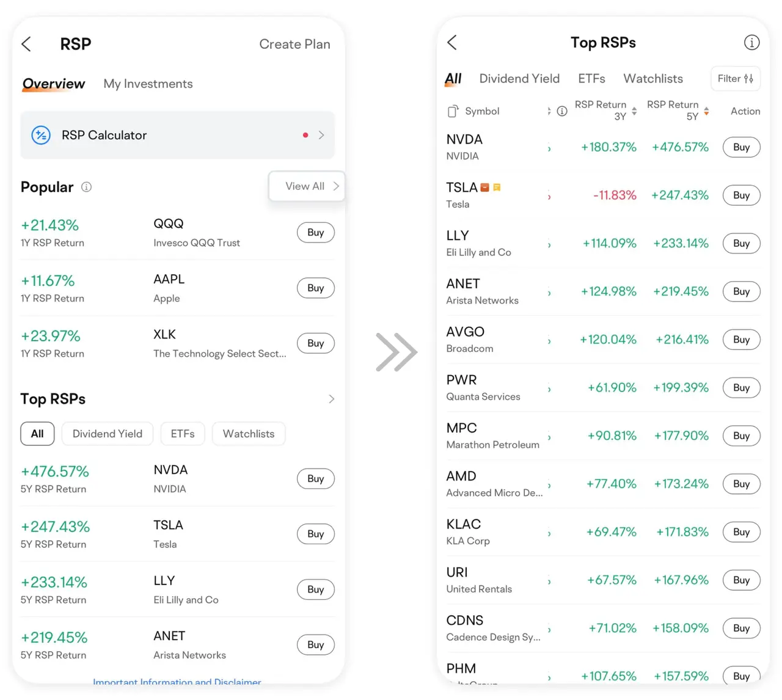Select the Dividend Yield filter chip

point(108,434)
